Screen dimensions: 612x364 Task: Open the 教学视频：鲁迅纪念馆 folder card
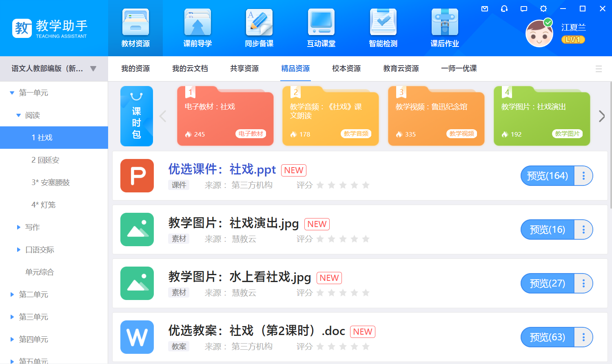[436, 116]
